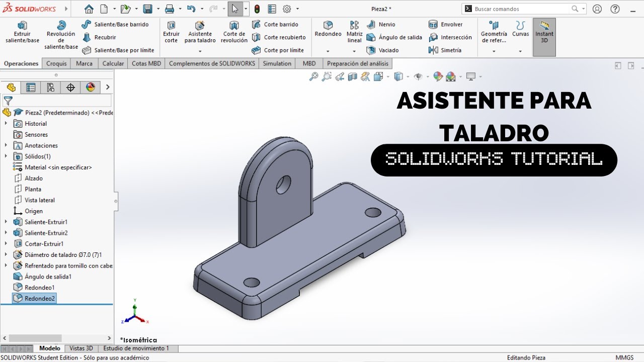Open Preparación del análisis tab
The height and width of the screenshot is (362, 644).
point(358,63)
